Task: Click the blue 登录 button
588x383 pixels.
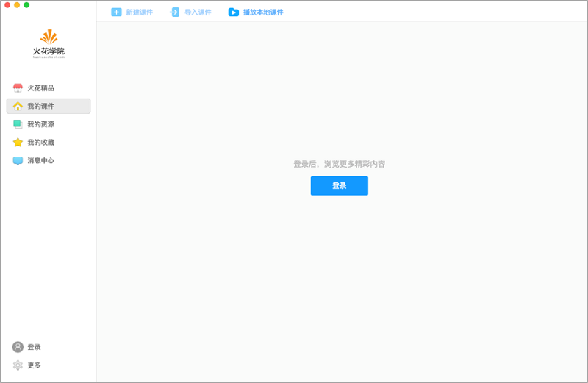Action: [340, 186]
